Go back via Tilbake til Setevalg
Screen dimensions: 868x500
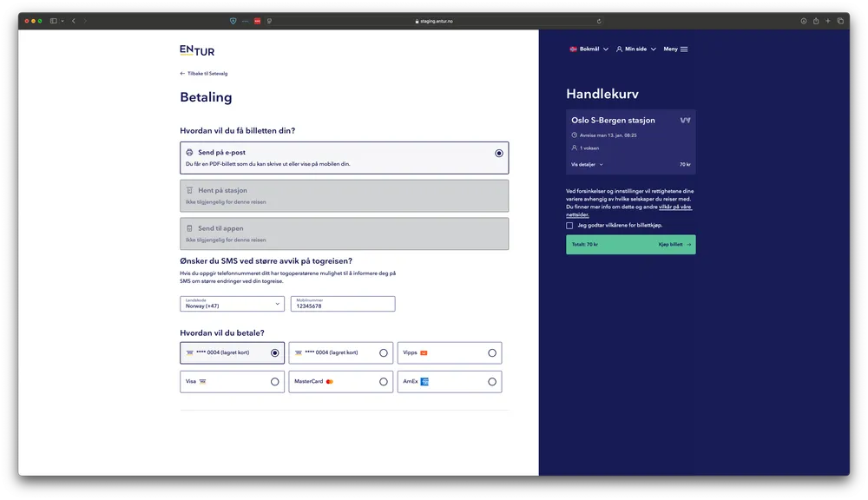(x=204, y=74)
